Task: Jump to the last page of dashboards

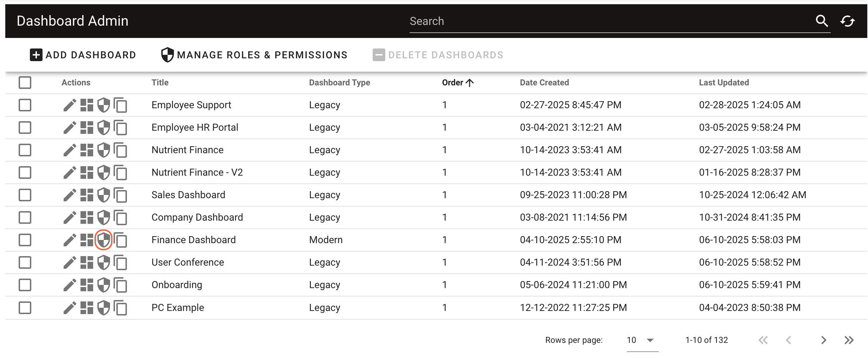Action: click(849, 340)
